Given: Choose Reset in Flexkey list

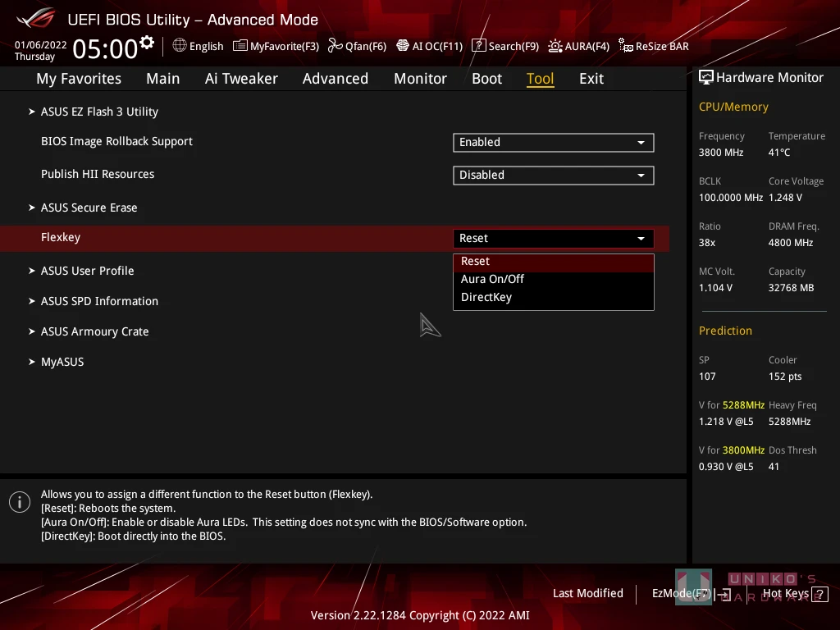Looking at the screenshot, I should pos(554,262).
